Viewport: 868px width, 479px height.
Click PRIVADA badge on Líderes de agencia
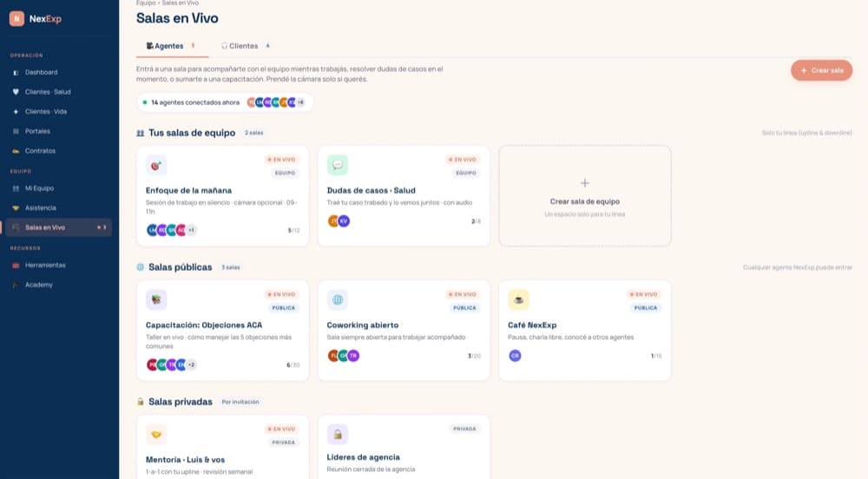[464, 429]
